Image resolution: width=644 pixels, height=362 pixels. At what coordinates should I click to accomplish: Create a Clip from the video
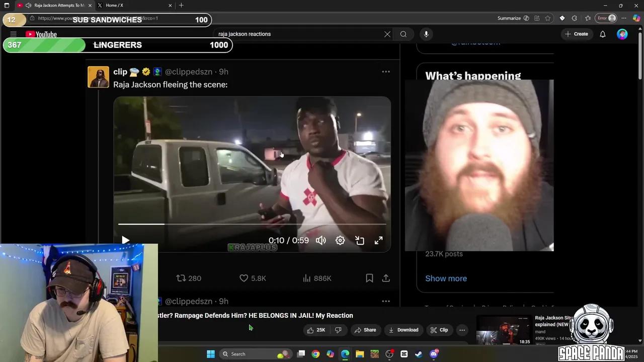(439, 330)
